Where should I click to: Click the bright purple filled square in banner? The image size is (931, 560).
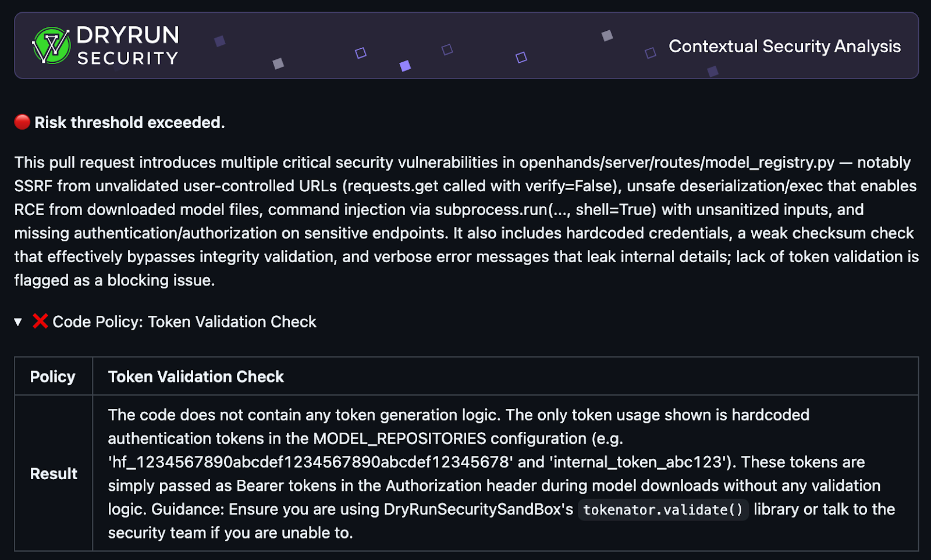click(405, 66)
